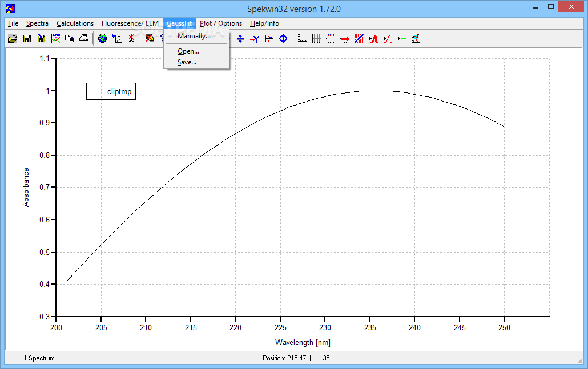Image resolution: width=588 pixels, height=369 pixels.
Task: Click the red X over curve icon
Action: (x=131, y=38)
